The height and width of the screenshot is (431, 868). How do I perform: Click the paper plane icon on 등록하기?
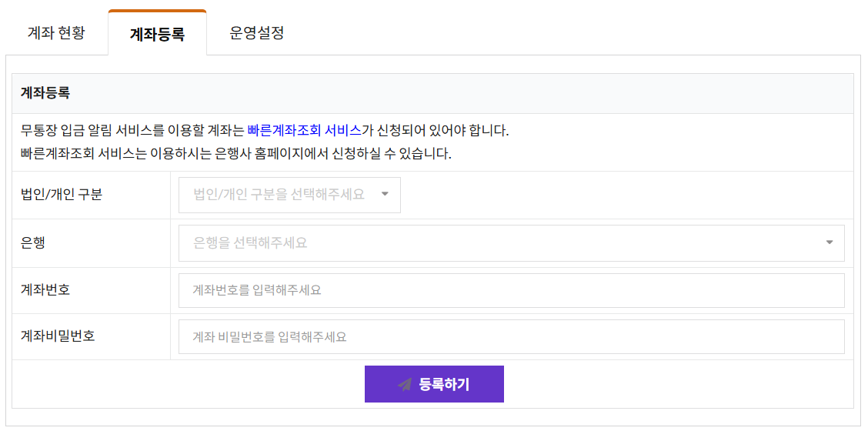(405, 384)
